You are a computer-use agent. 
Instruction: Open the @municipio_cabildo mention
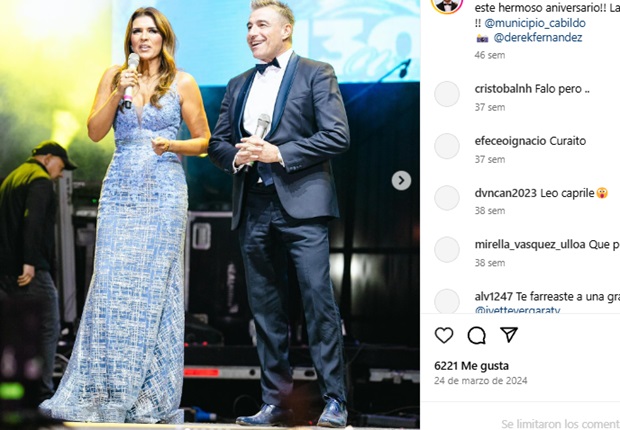[535, 23]
